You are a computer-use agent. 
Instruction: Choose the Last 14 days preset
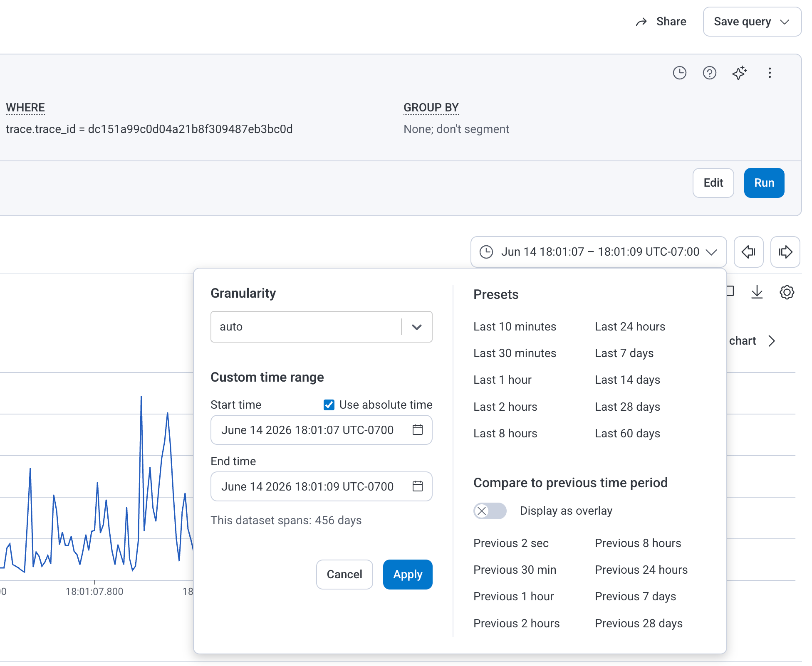[x=627, y=380]
